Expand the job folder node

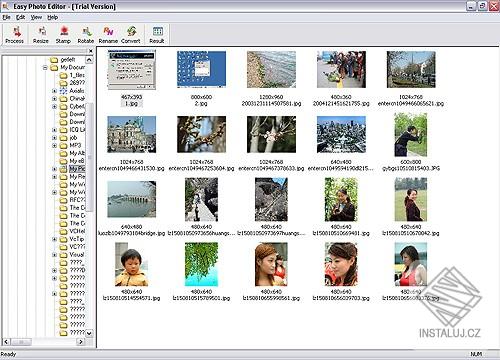[55, 138]
